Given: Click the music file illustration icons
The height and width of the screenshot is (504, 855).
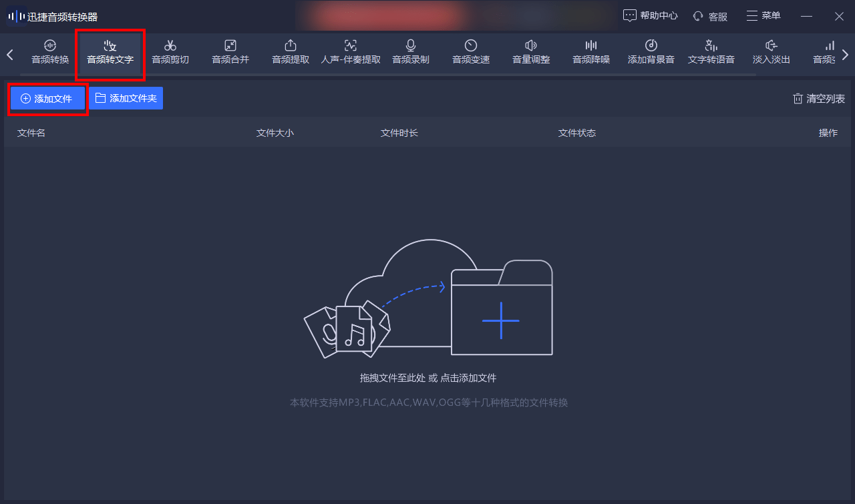Looking at the screenshot, I should [347, 328].
